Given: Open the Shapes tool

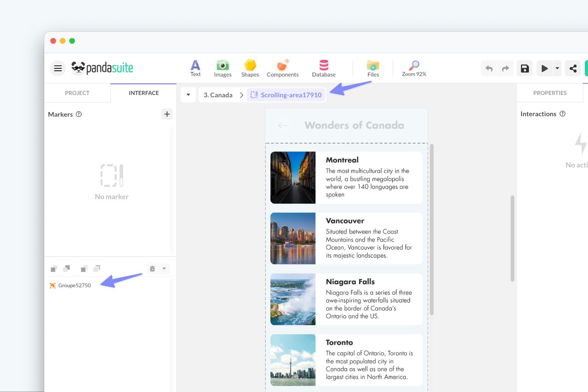Looking at the screenshot, I should [250, 68].
